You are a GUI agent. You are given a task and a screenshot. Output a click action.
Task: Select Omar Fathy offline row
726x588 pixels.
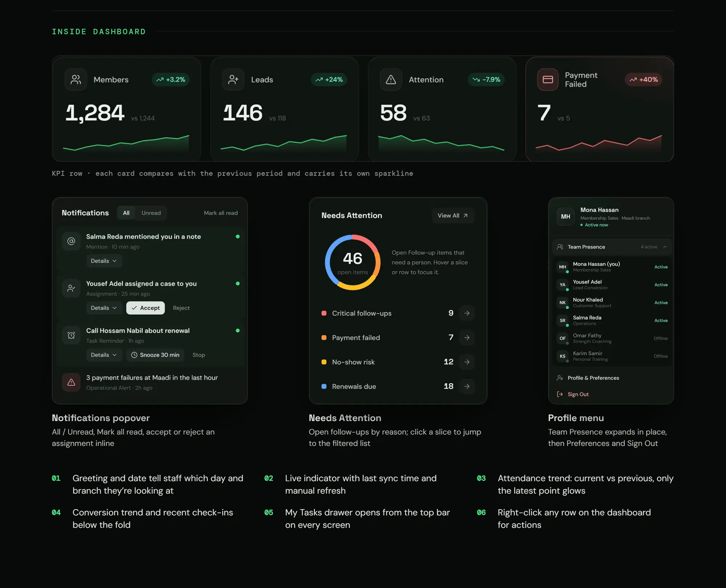tap(612, 338)
